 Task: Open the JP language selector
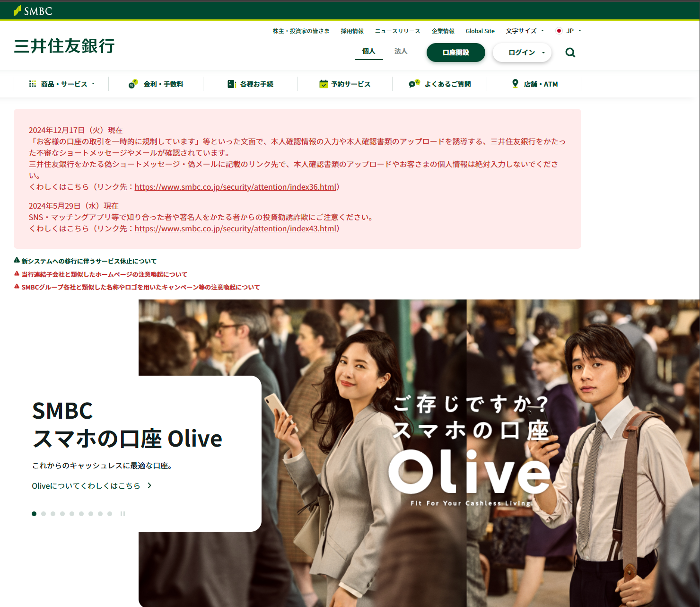[569, 31]
